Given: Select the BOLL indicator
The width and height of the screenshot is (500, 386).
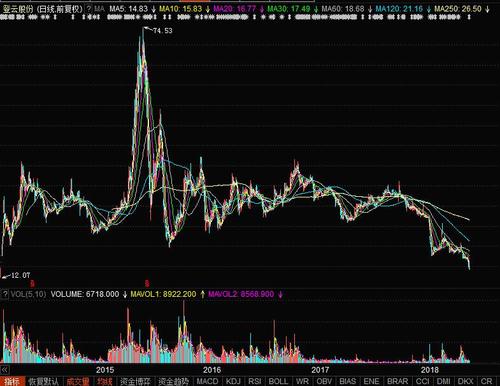Looking at the screenshot, I should (x=278, y=381).
